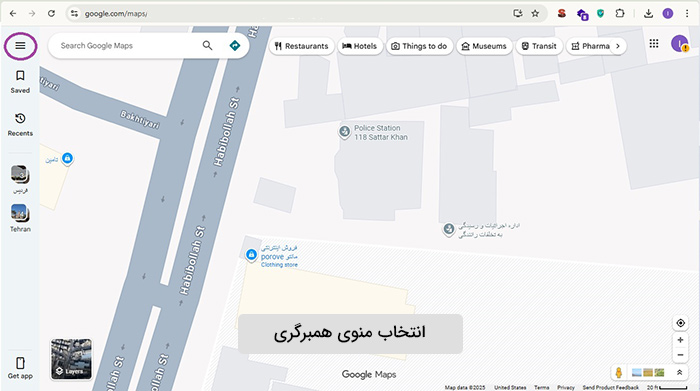The width and height of the screenshot is (700, 391).
Task: Open the Google account avatar
Action: [679, 44]
